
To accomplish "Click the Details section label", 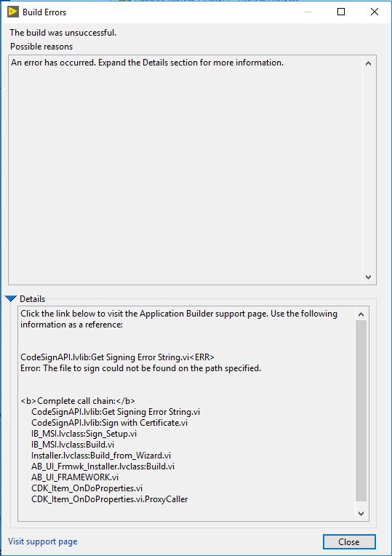I will [32, 299].
